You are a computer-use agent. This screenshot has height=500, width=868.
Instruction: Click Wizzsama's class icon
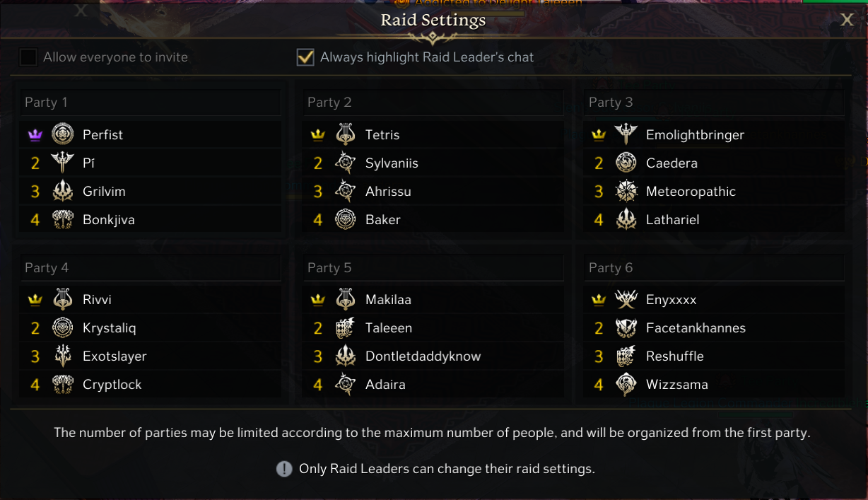click(x=626, y=385)
